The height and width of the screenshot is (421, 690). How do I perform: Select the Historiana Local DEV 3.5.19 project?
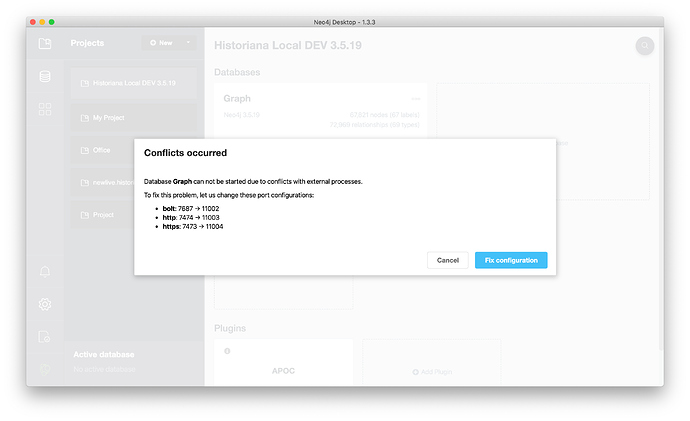tap(134, 83)
